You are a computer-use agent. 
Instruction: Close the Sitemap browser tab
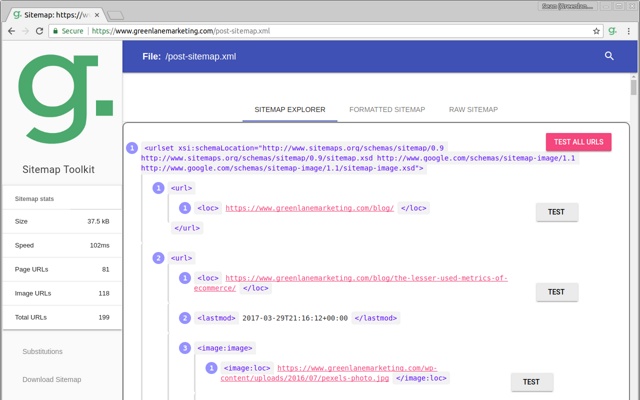click(x=97, y=15)
